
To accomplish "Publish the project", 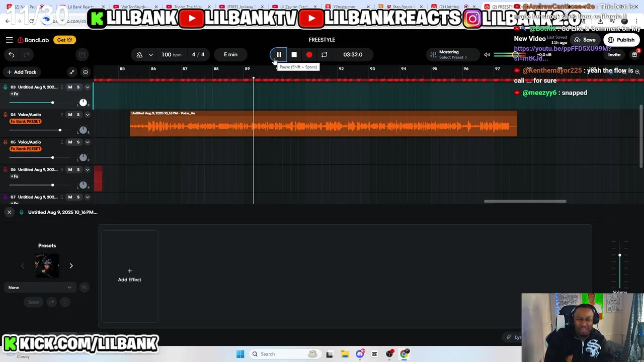I will pyautogui.click(x=621, y=40).
